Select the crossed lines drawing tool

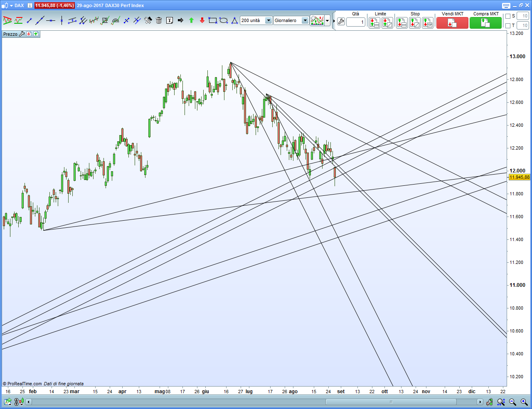pos(137,20)
